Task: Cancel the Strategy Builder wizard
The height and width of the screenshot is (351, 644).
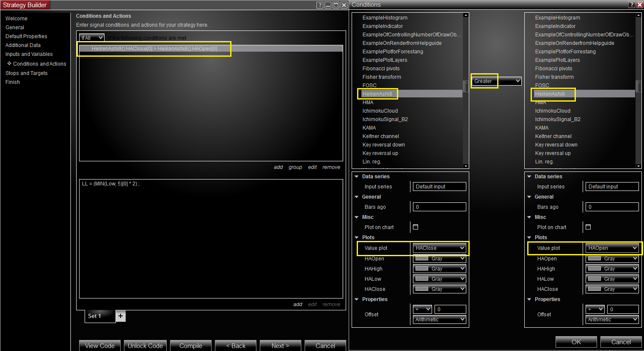Action: point(325,345)
